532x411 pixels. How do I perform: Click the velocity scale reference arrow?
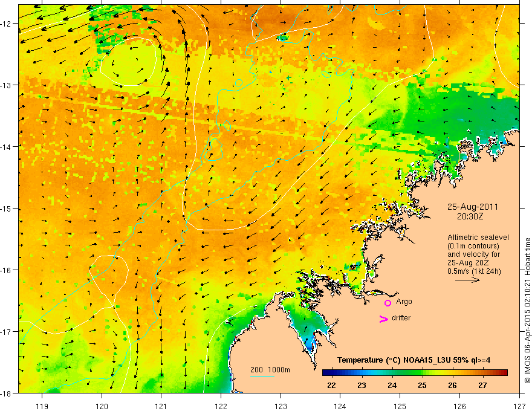pyautogui.click(x=467, y=280)
